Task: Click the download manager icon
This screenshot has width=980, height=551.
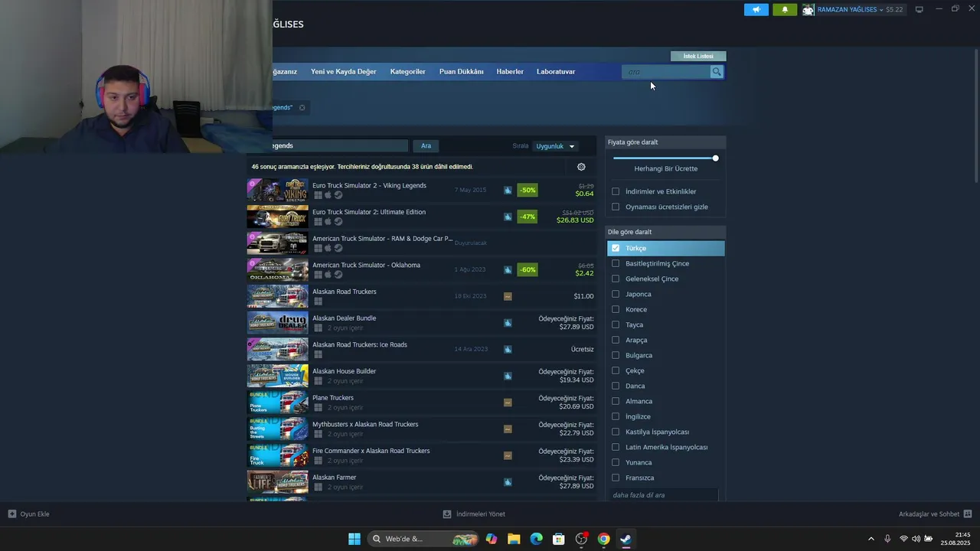Action: (447, 514)
